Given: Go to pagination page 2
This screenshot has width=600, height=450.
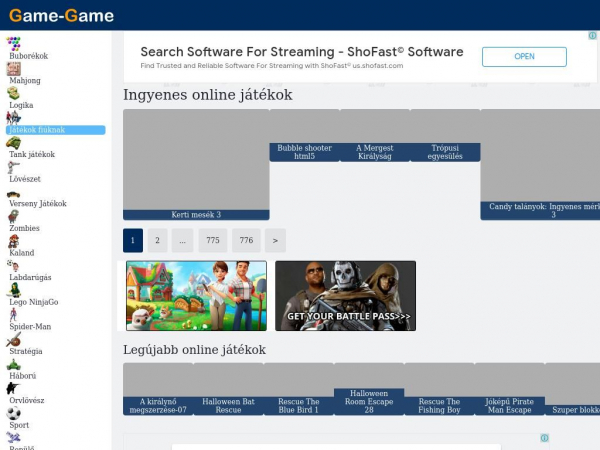Looking at the screenshot, I should click(158, 240).
